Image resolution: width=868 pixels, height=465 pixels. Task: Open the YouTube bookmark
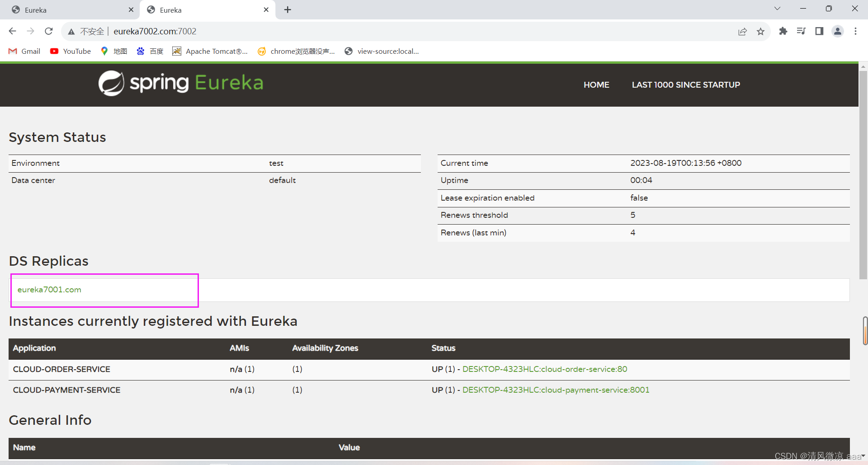[x=71, y=51]
